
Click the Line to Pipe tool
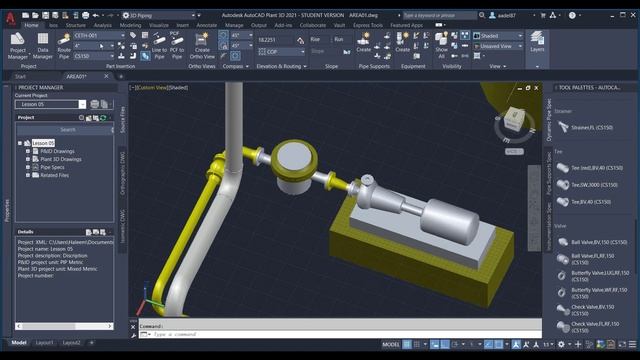(x=159, y=46)
